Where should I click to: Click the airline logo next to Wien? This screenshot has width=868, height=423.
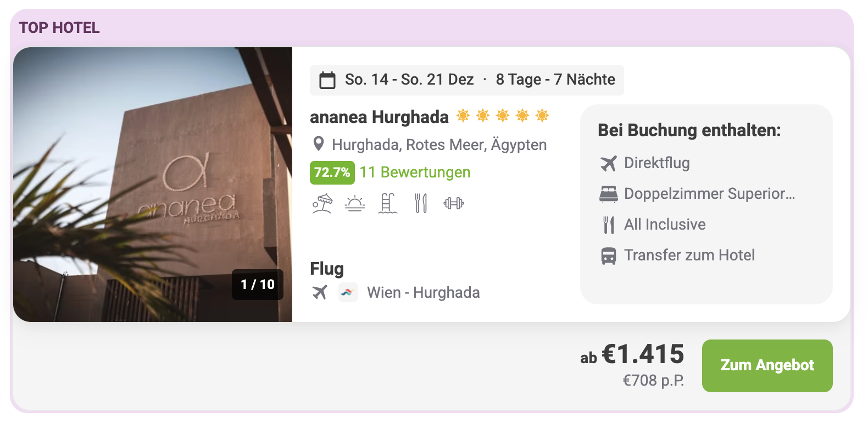click(x=348, y=292)
